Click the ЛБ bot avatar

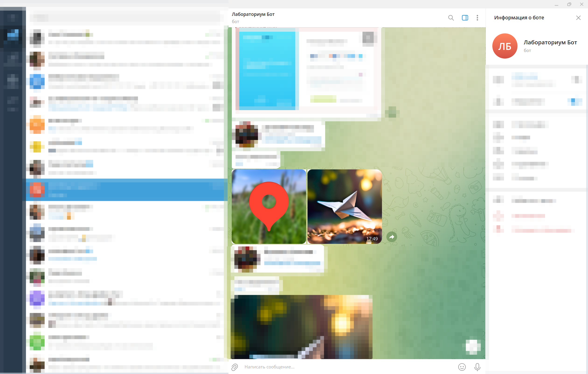click(504, 46)
